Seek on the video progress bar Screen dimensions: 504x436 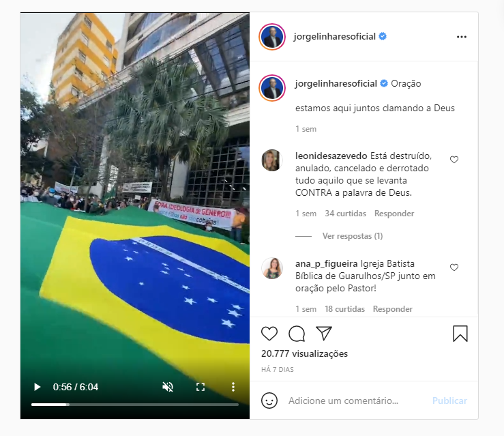pos(134,405)
